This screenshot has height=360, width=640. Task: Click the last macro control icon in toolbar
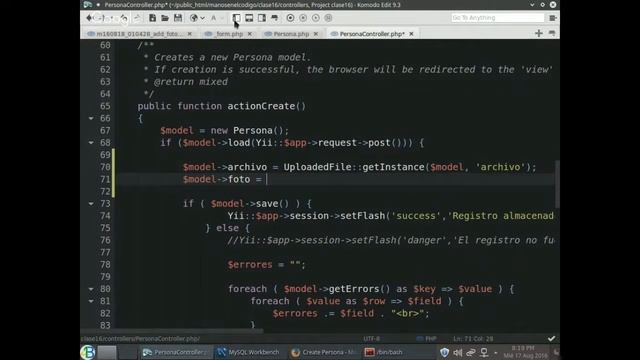tap(328, 18)
